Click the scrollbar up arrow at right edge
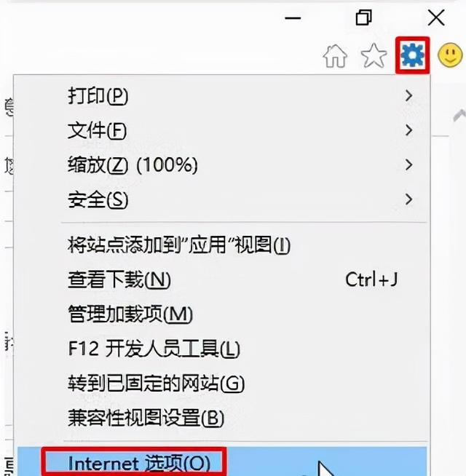The image size is (466, 476). (459, 116)
